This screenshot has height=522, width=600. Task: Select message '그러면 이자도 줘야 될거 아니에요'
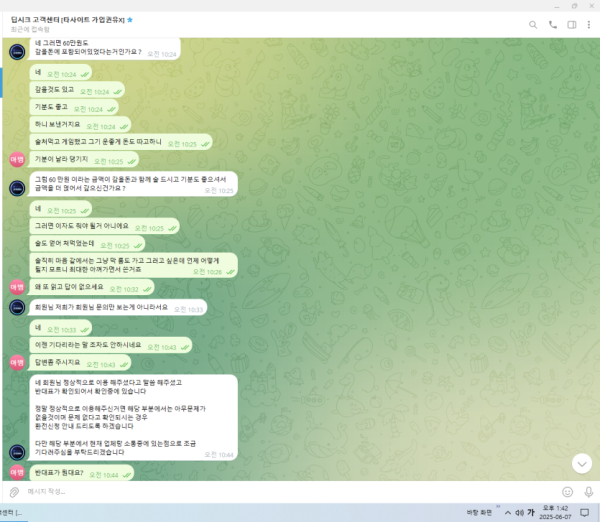(x=104, y=226)
